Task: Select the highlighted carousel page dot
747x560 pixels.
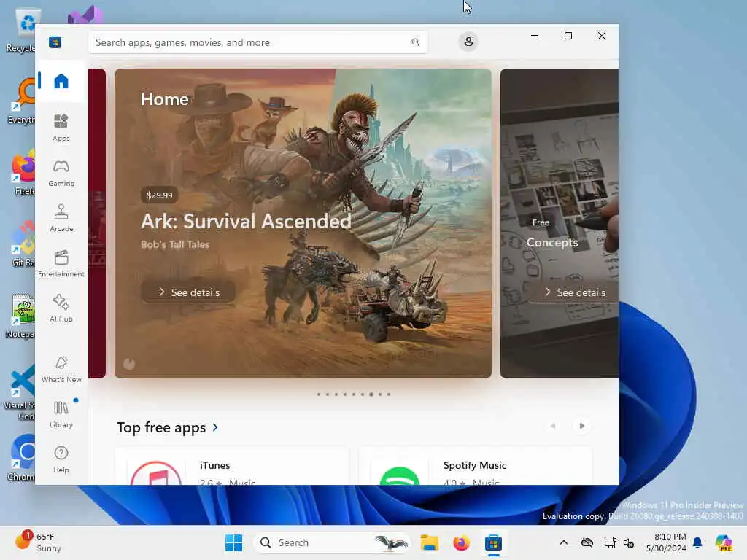Action: click(371, 394)
